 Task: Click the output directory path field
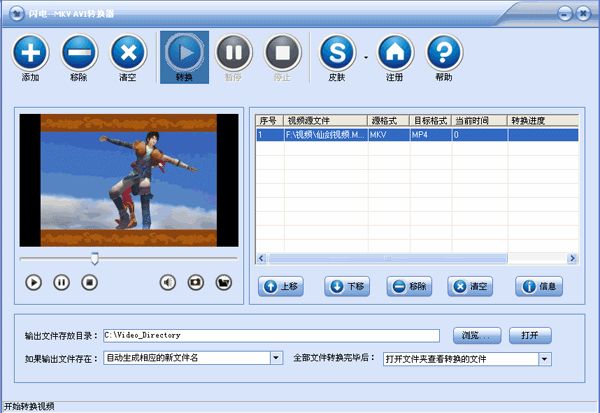[x=270, y=335]
